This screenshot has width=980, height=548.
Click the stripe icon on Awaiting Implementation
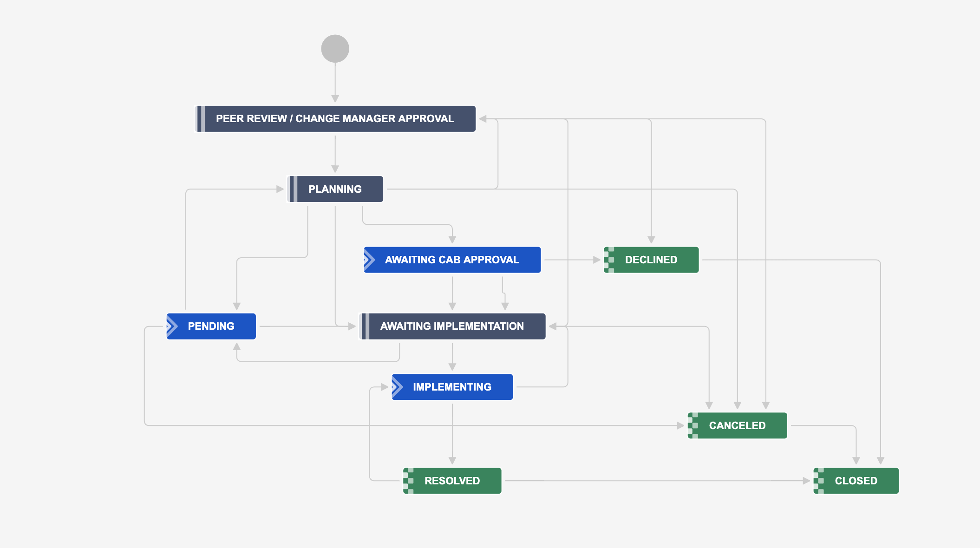[366, 326]
